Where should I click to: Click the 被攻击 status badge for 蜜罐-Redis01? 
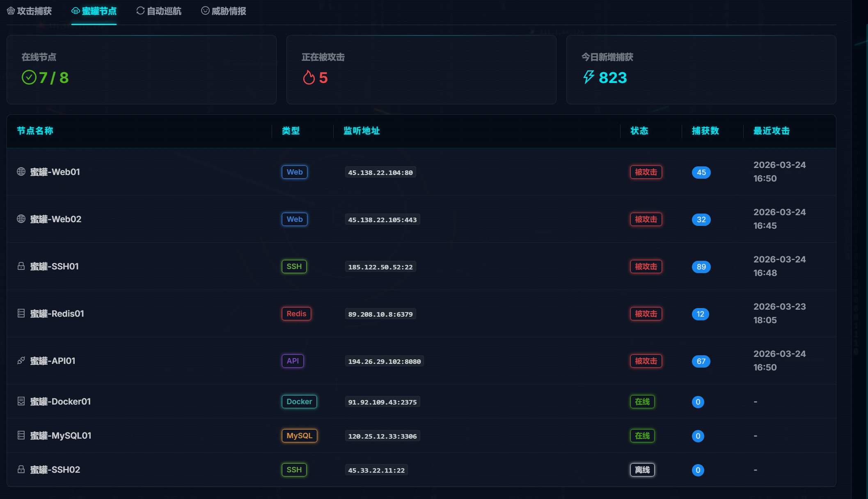[x=646, y=314]
